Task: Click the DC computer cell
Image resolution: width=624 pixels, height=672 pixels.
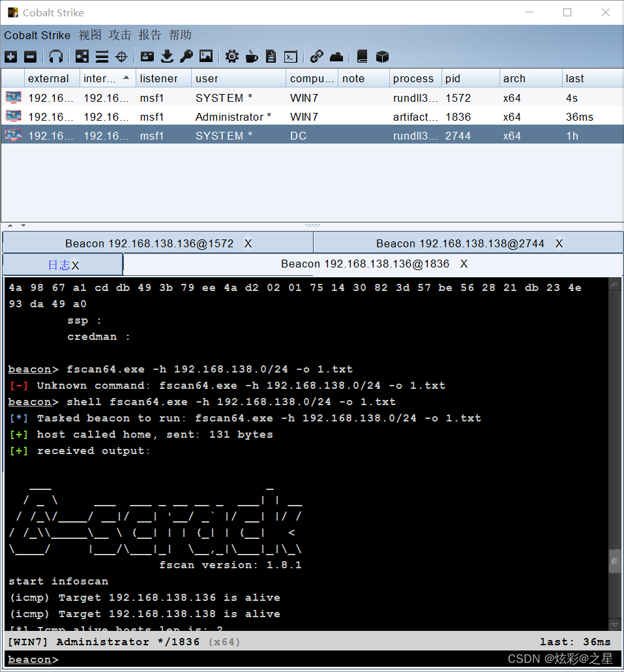Action: coord(299,136)
